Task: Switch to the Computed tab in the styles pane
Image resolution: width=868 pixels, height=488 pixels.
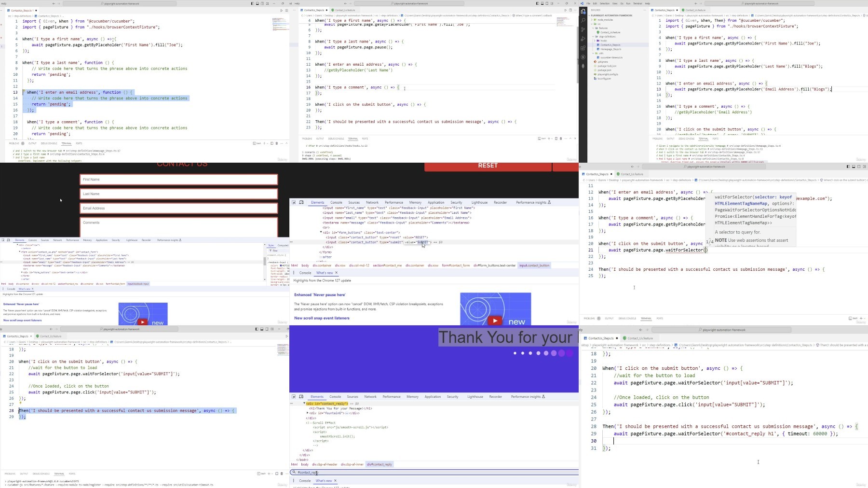Action: [283, 245]
